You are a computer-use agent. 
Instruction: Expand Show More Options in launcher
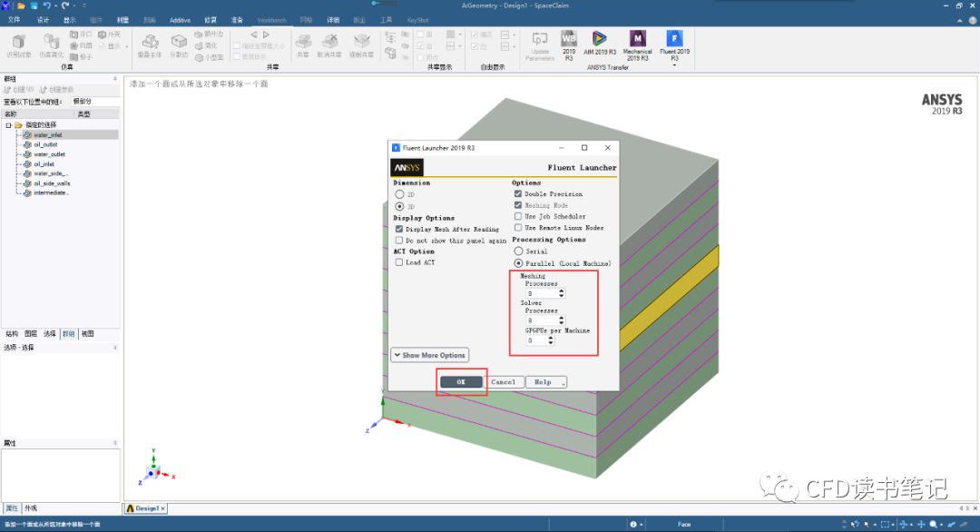430,355
